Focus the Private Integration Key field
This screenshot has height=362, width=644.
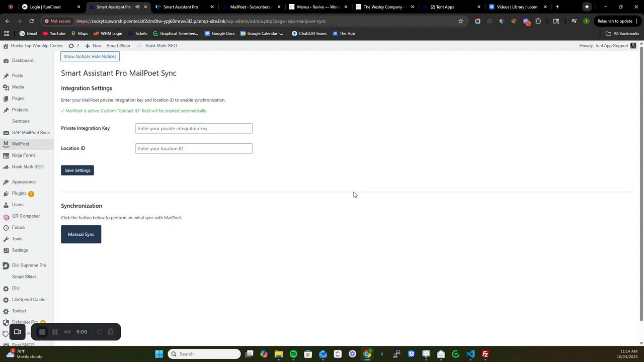(x=194, y=128)
